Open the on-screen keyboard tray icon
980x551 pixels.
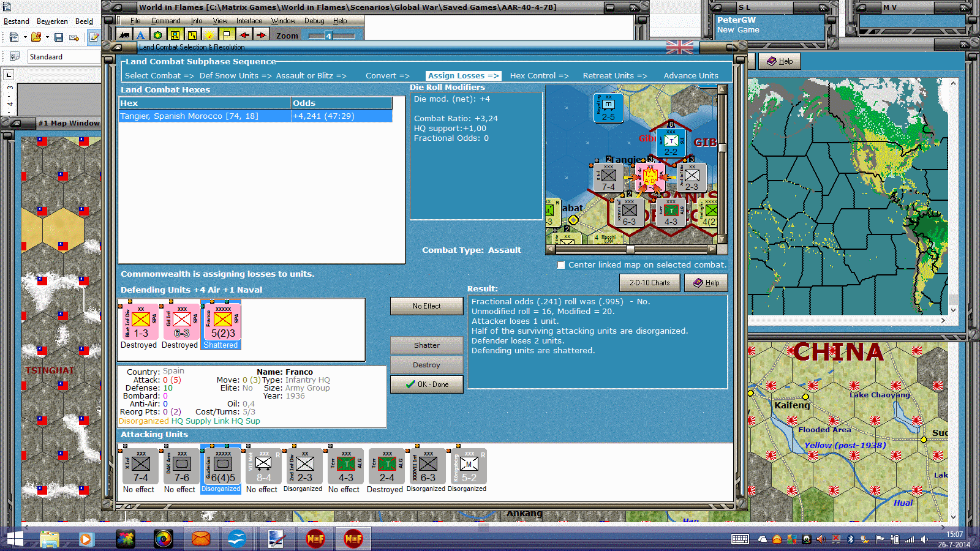coord(740,539)
